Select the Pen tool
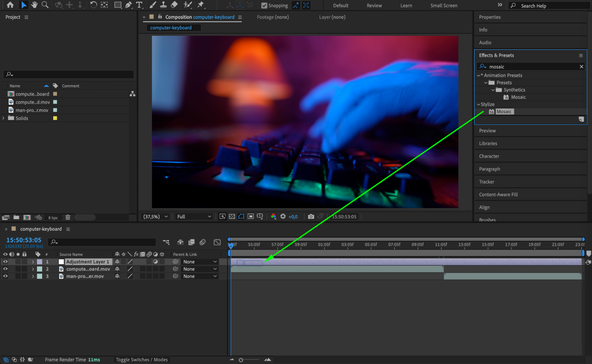Screen dimensions: 592x364 coord(128,5)
